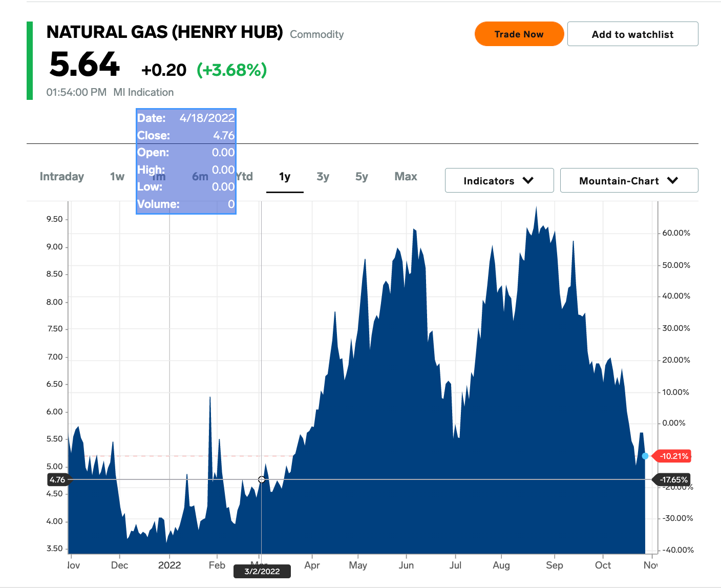
Task: Click the 4.76 crosshair price label
Action: point(57,480)
